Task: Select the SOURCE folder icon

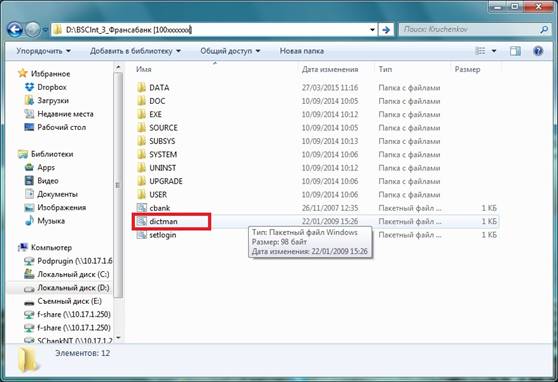Action: (x=142, y=128)
